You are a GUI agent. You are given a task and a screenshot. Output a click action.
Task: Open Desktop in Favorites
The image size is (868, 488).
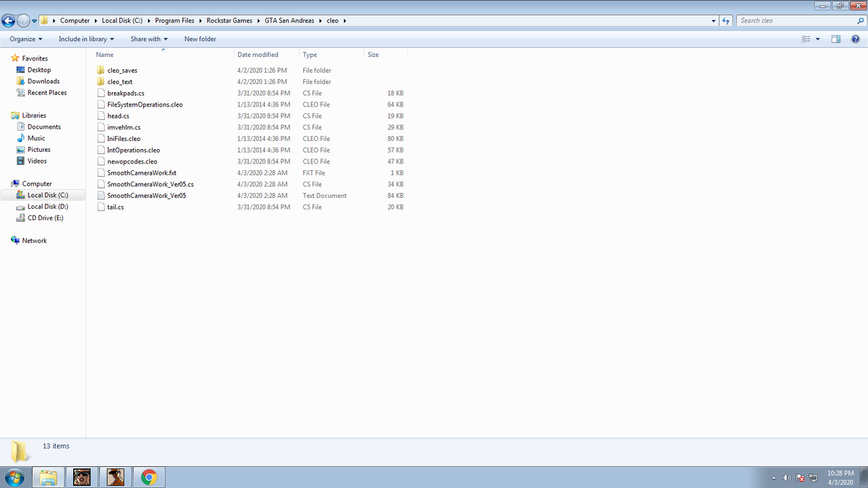coord(39,70)
